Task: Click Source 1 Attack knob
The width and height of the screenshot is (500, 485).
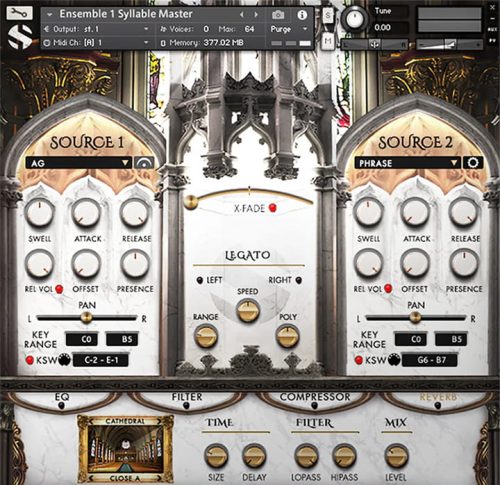Action: 87,212
